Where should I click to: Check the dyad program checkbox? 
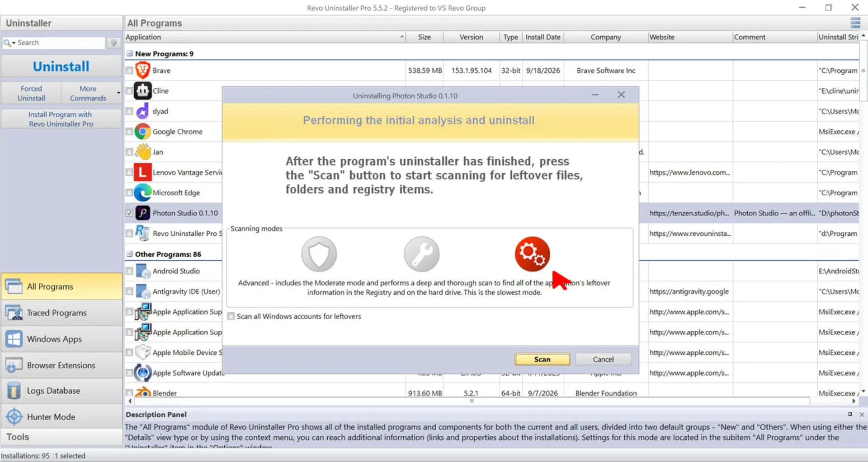pyautogui.click(x=129, y=111)
